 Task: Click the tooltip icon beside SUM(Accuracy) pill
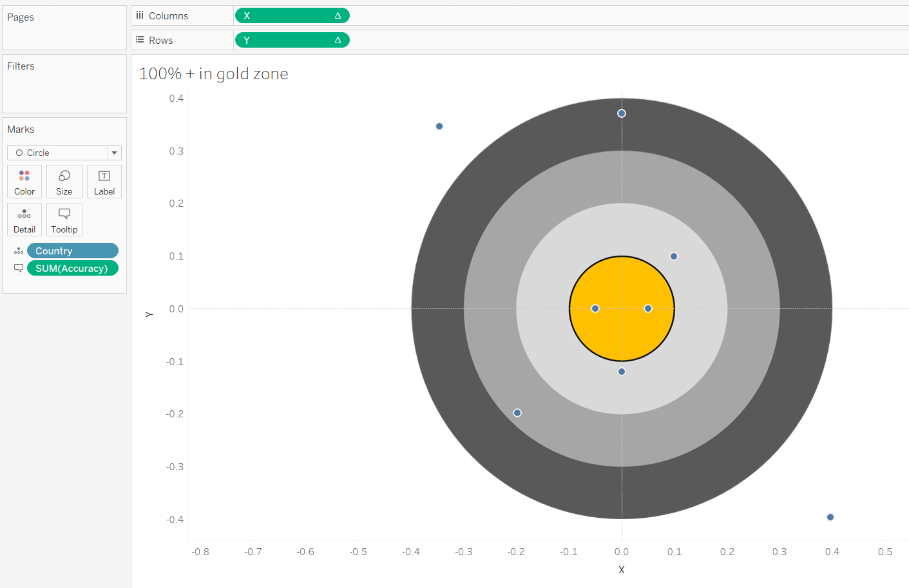coord(19,268)
